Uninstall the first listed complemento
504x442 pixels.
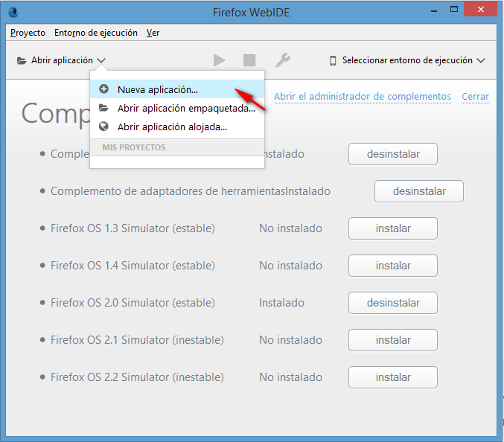[x=393, y=154]
